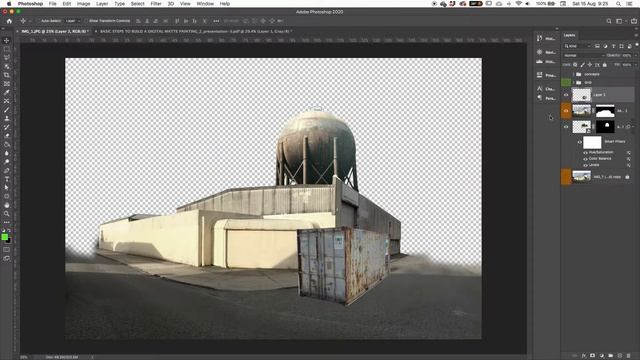Select the Type tool
This screenshot has width=640, height=360.
click(7, 179)
